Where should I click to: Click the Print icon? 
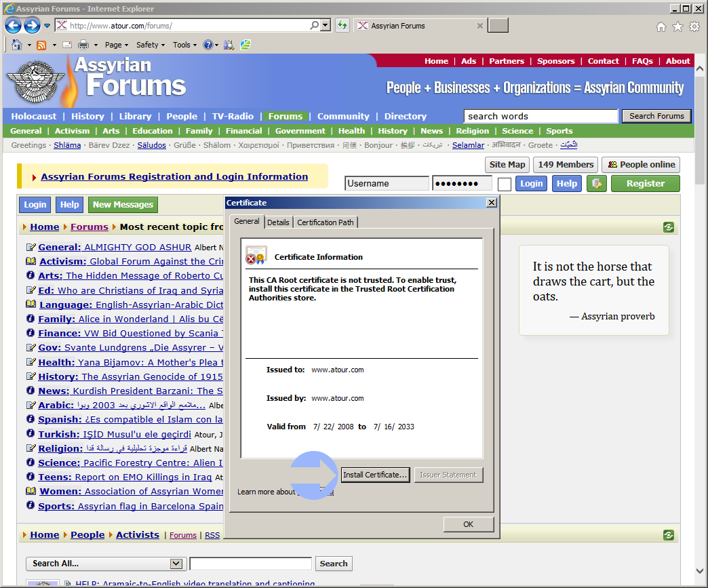83,45
